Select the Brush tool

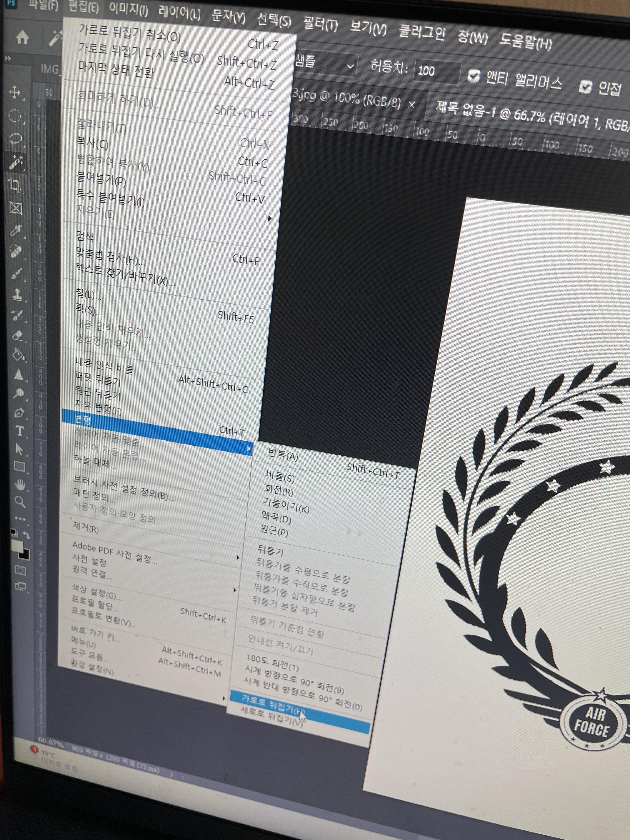point(17,273)
